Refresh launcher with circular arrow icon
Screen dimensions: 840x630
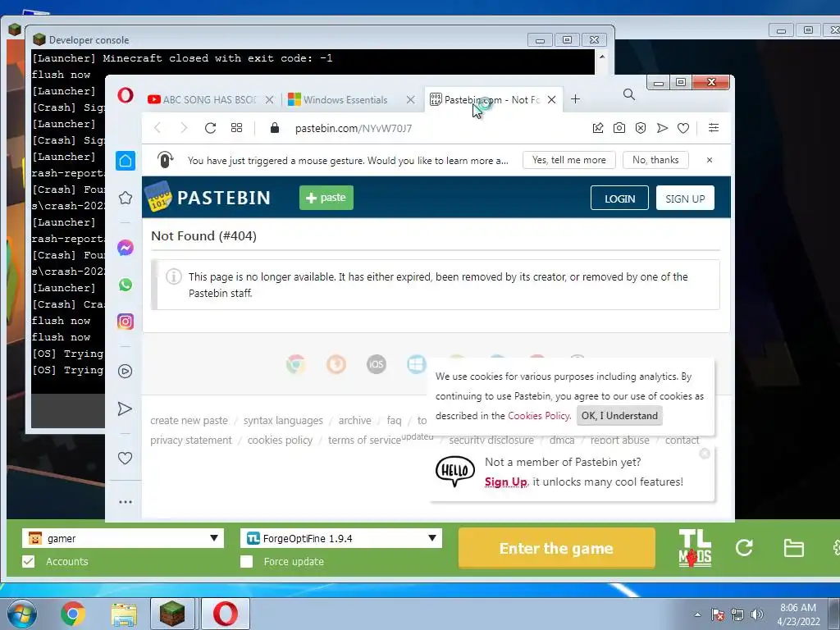[744, 547]
